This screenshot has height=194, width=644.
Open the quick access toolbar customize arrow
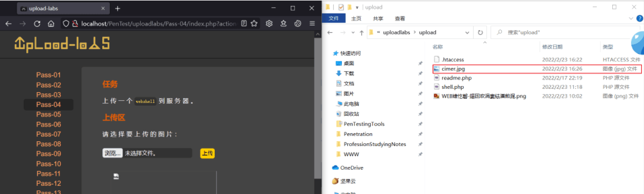pos(358,7)
